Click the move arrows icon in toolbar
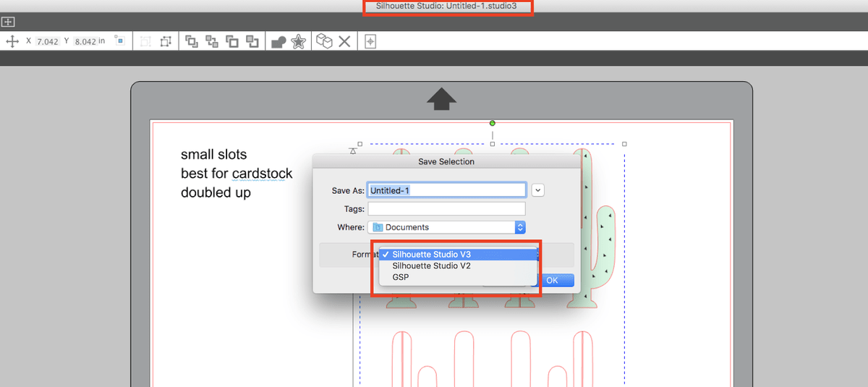 [12, 41]
